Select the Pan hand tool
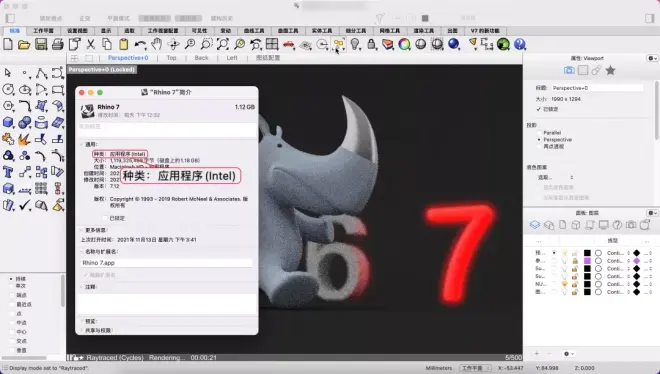 [x=157, y=44]
